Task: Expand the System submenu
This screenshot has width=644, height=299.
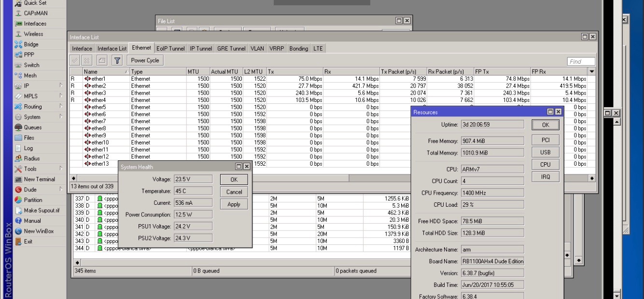Action: point(61,117)
